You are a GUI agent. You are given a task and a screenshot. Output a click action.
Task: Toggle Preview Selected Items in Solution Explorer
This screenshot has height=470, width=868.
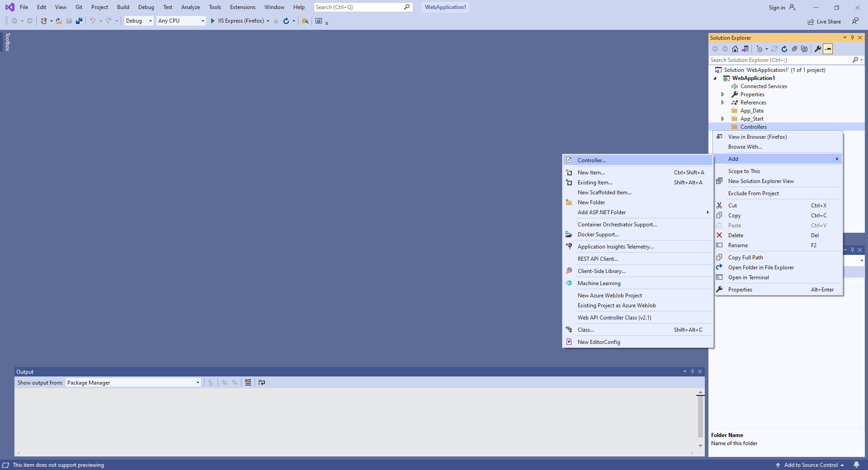pyautogui.click(x=828, y=49)
